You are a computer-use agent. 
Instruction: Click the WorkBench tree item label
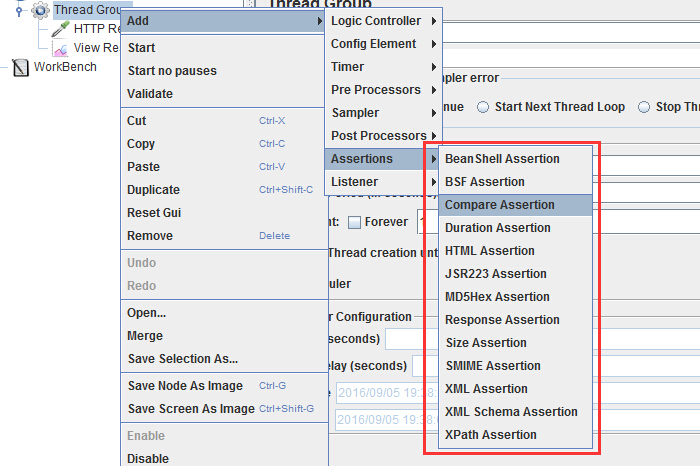(65, 67)
